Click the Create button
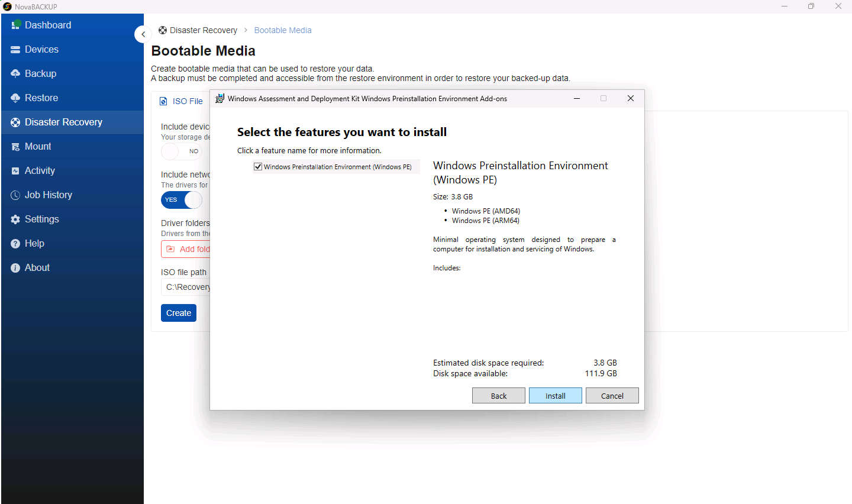The image size is (852, 504). coord(179,313)
